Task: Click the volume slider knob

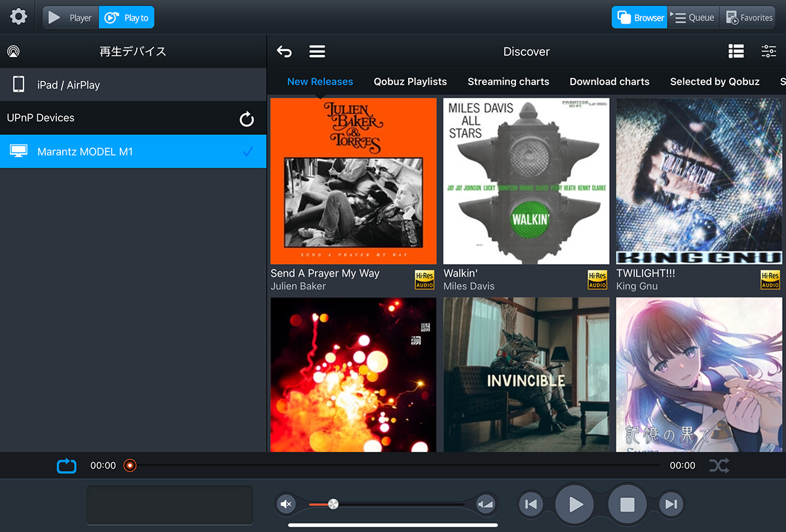Action: tap(333, 504)
